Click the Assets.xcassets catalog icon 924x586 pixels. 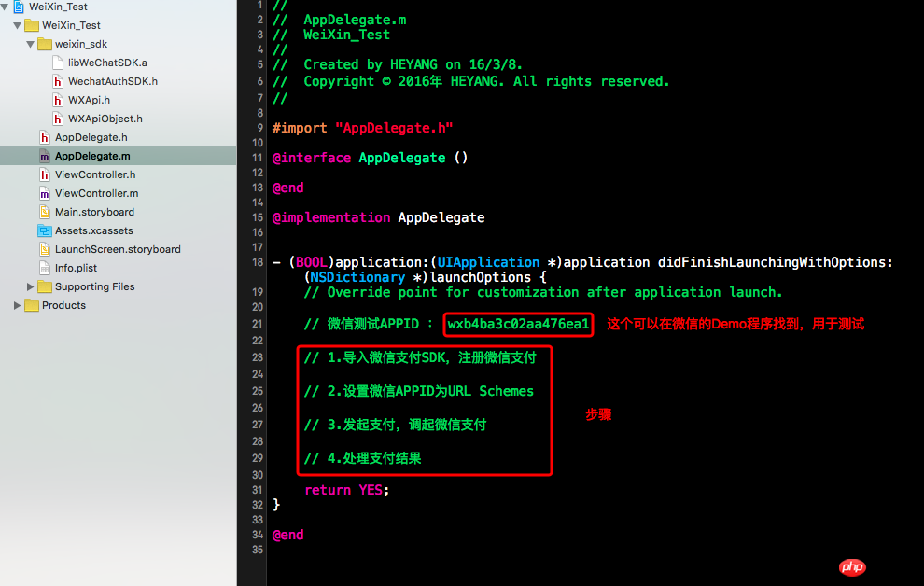tap(45, 230)
